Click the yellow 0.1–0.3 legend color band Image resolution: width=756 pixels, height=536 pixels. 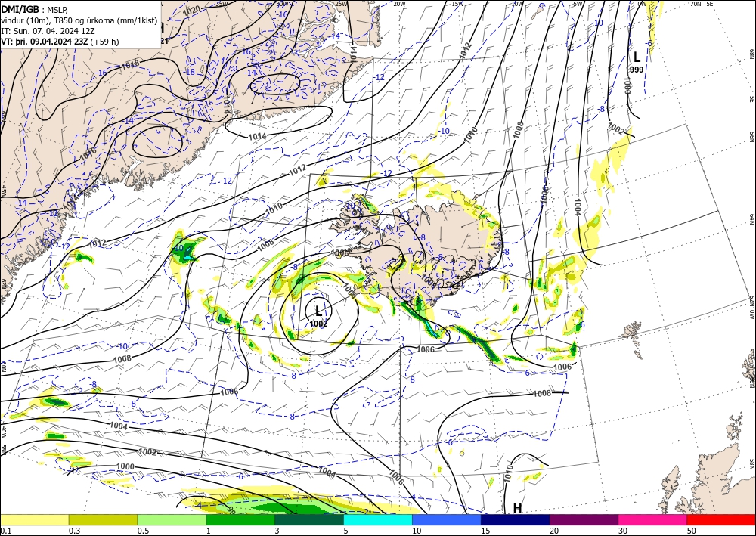tap(34, 519)
